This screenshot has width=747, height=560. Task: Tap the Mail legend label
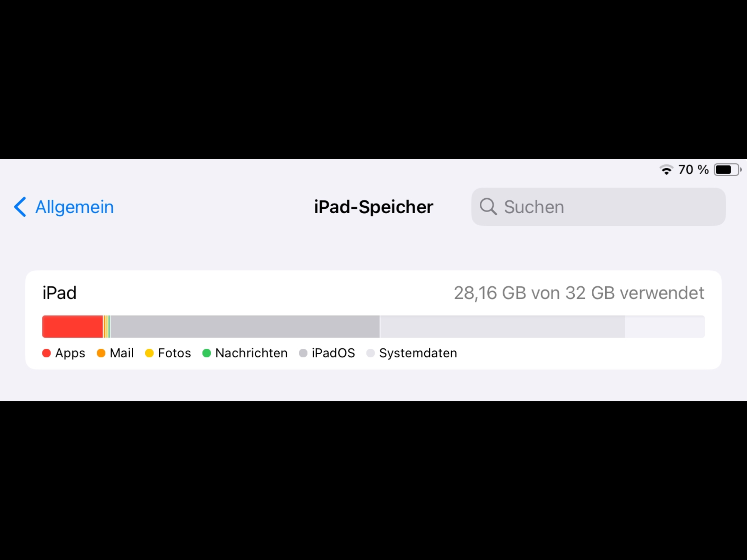pos(121,353)
